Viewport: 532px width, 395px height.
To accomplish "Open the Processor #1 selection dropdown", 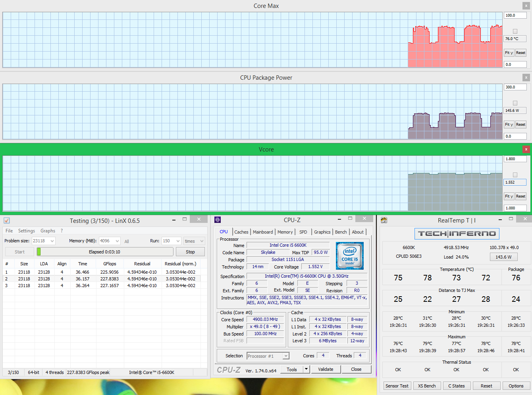I will coord(286,356).
